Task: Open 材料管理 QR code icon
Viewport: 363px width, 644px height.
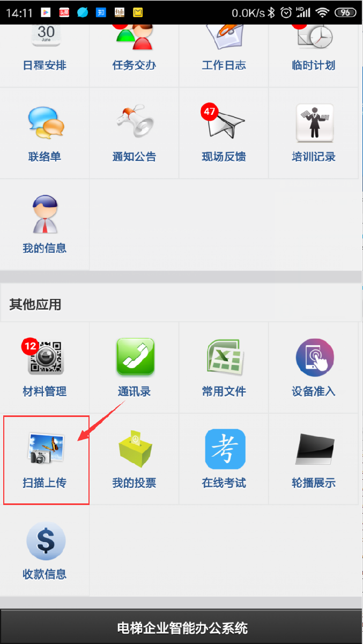Action: [44, 356]
